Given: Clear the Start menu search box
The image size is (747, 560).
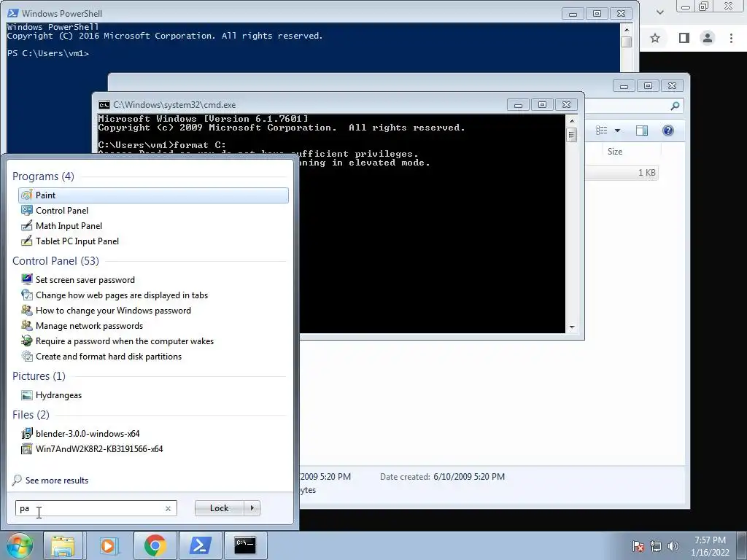Looking at the screenshot, I should point(169,508).
